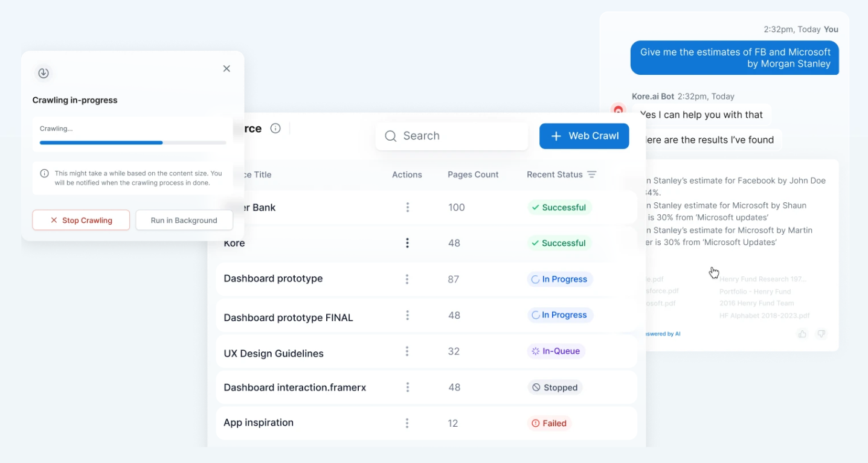Open actions menu for the Bank row
The height and width of the screenshot is (463, 868).
tap(407, 207)
